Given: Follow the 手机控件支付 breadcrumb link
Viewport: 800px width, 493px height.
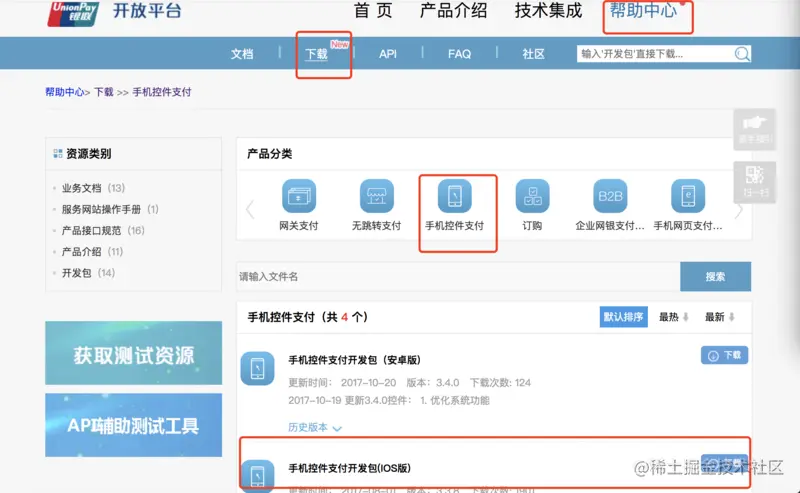Looking at the screenshot, I should tap(162, 92).
